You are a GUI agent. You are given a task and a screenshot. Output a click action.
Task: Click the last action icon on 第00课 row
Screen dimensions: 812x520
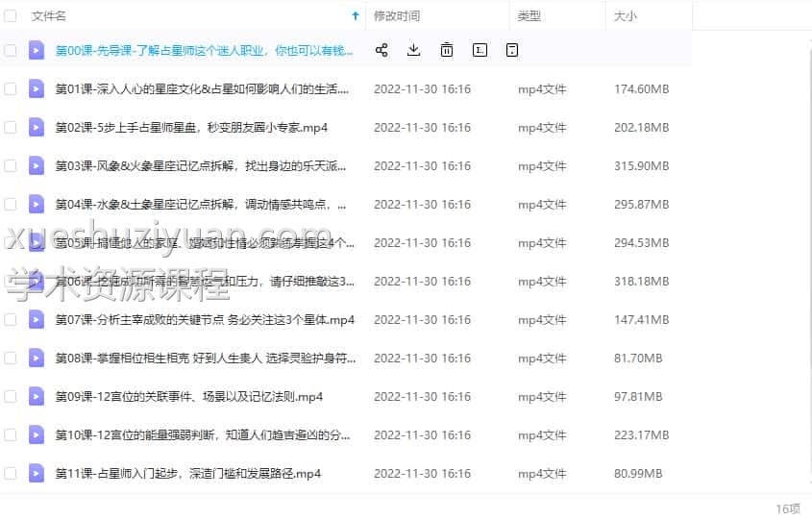pyautogui.click(x=512, y=50)
